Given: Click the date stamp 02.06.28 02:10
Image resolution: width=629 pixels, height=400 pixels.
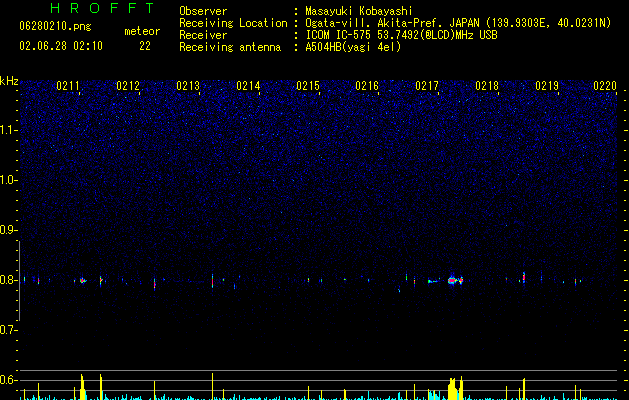Looking at the screenshot, I should point(61,46).
